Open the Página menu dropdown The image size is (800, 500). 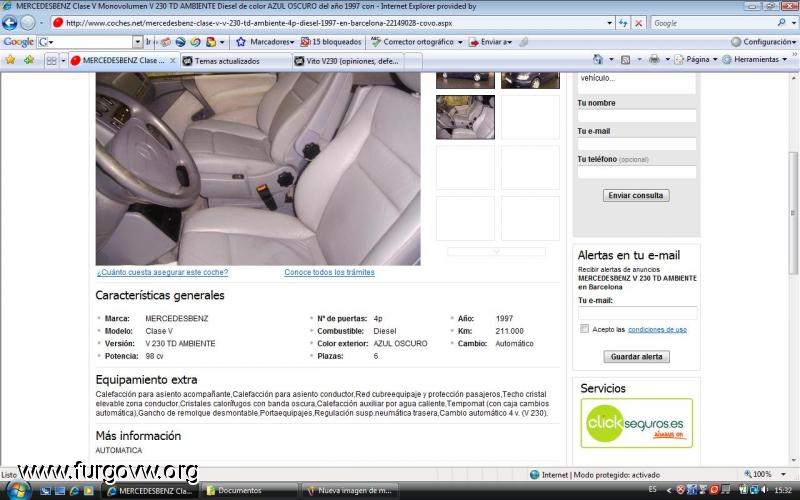coord(695,59)
